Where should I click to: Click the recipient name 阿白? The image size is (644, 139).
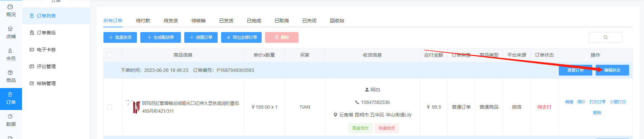(x=375, y=90)
